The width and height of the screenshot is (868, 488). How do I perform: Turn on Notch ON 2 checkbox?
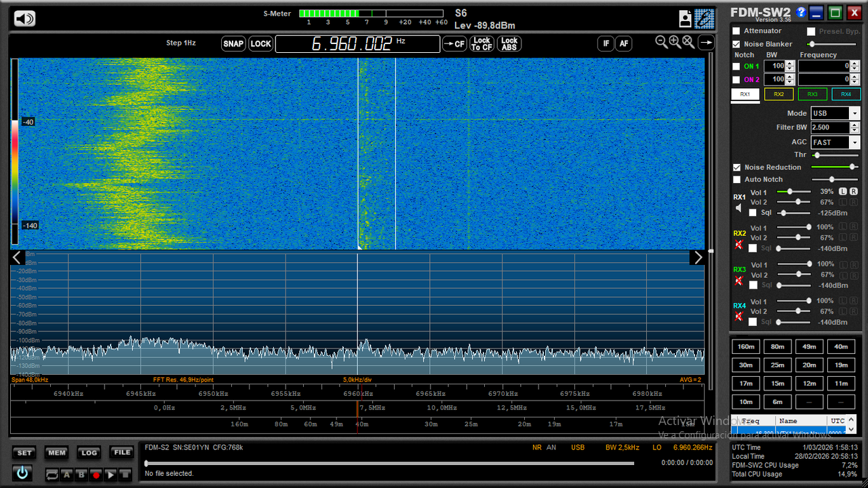736,79
